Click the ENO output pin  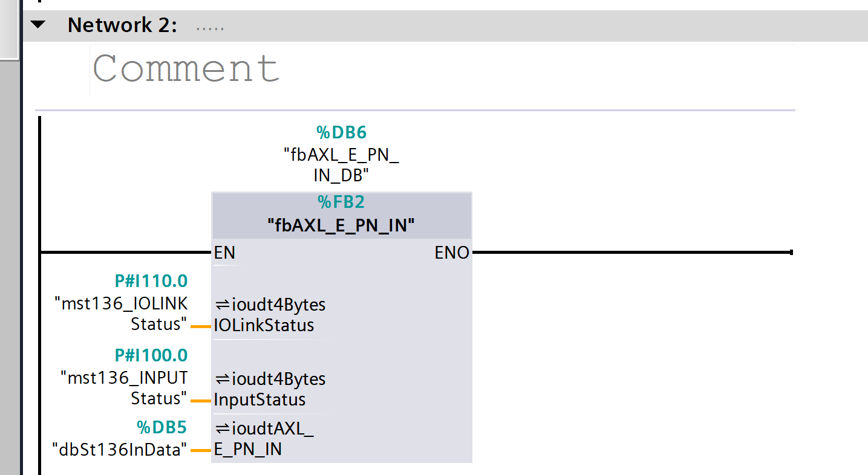point(451,253)
